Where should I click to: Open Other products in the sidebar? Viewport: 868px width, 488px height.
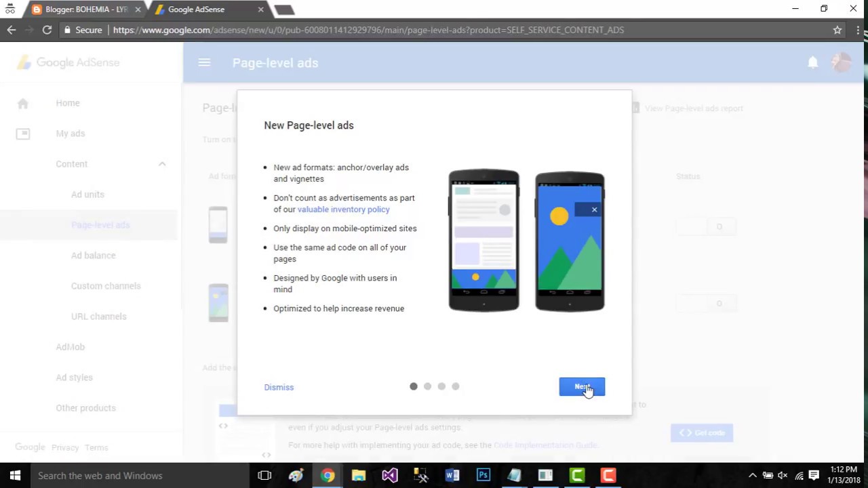coord(86,408)
